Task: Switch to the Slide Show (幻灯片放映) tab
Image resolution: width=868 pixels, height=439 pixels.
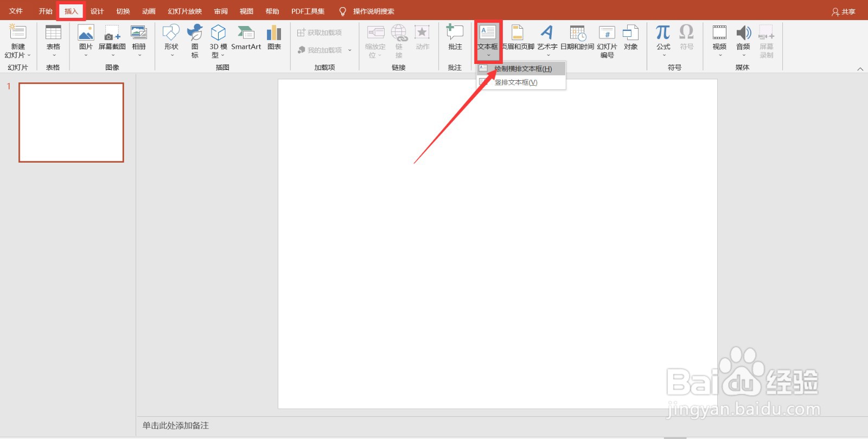Action: click(185, 11)
